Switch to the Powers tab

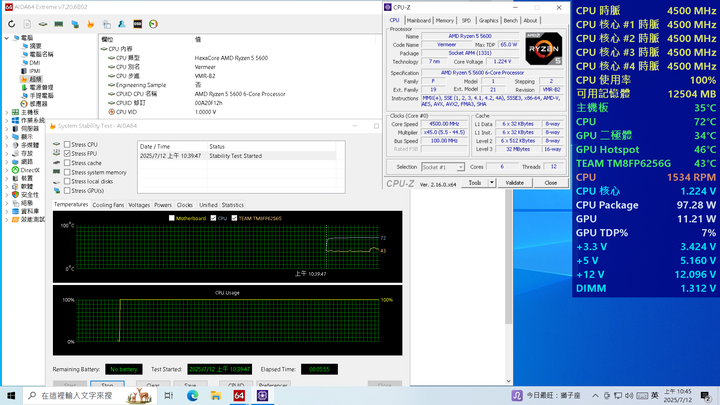(x=163, y=205)
